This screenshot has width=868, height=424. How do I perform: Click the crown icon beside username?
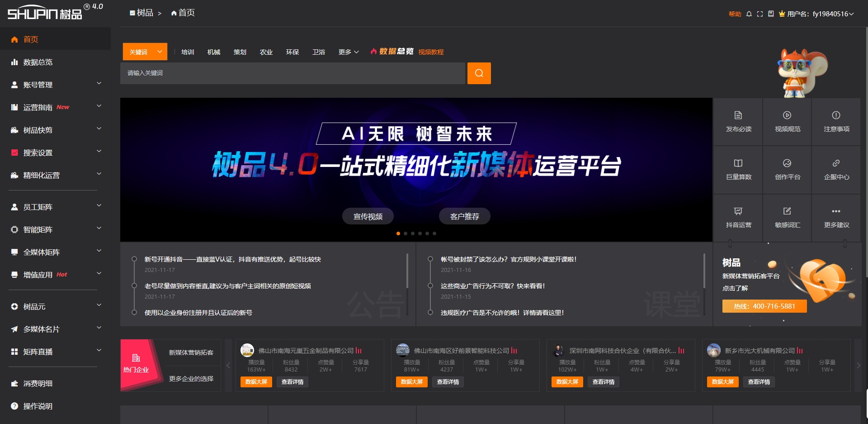782,14
